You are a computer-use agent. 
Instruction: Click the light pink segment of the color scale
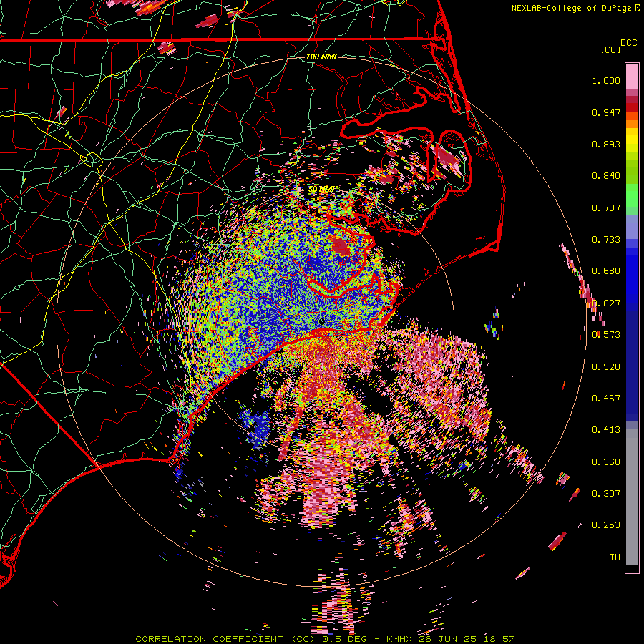[x=632, y=76]
